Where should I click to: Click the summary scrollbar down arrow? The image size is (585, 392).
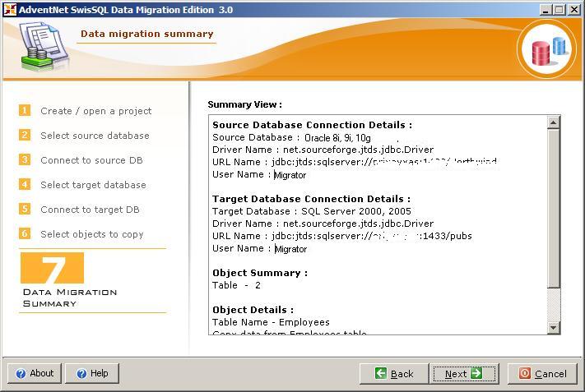pos(553,328)
